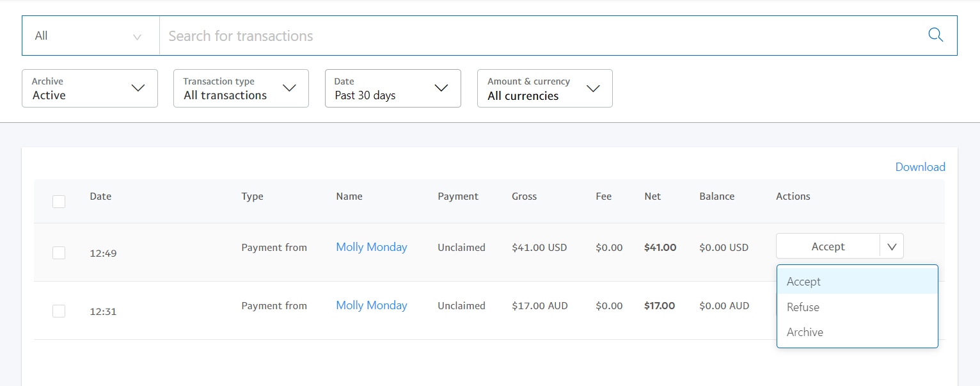This screenshot has width=980, height=386.
Task: Open Molly Monday on the $41.00 USD payment
Action: [x=372, y=247]
